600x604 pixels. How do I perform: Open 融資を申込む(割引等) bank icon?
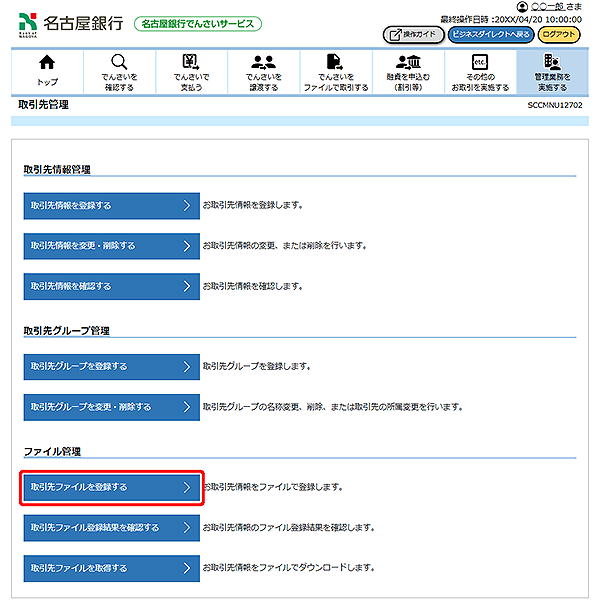coord(408,63)
